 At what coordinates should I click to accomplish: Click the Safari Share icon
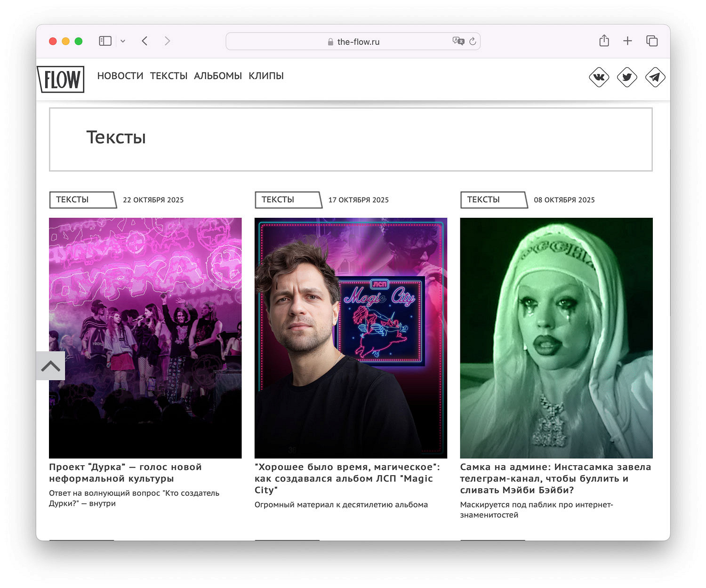coord(604,41)
